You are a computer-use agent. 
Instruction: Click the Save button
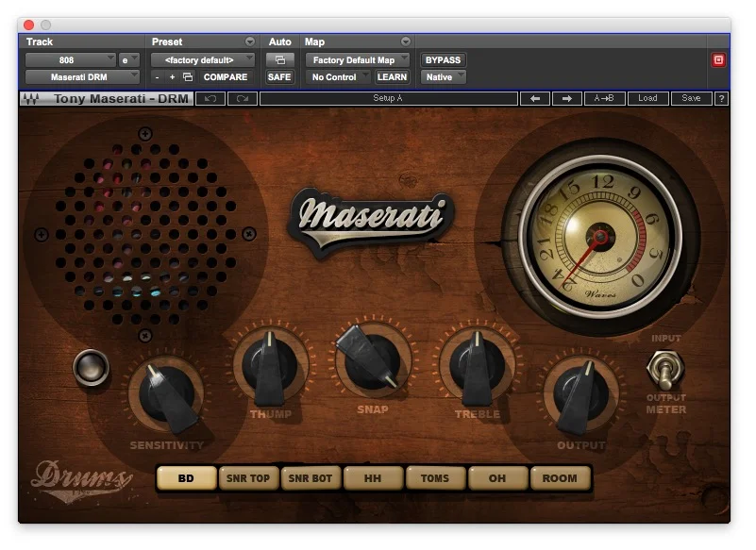tap(691, 98)
